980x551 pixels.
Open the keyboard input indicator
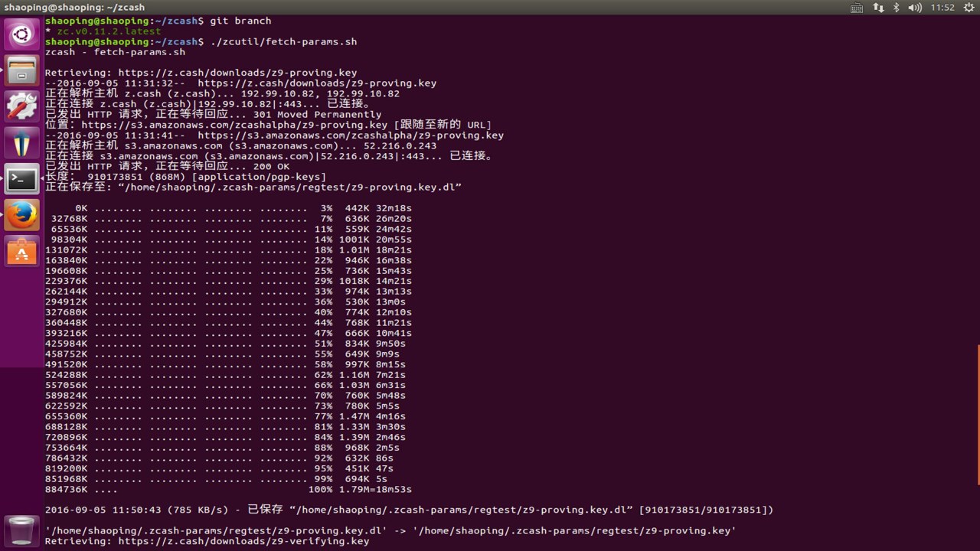click(x=857, y=8)
